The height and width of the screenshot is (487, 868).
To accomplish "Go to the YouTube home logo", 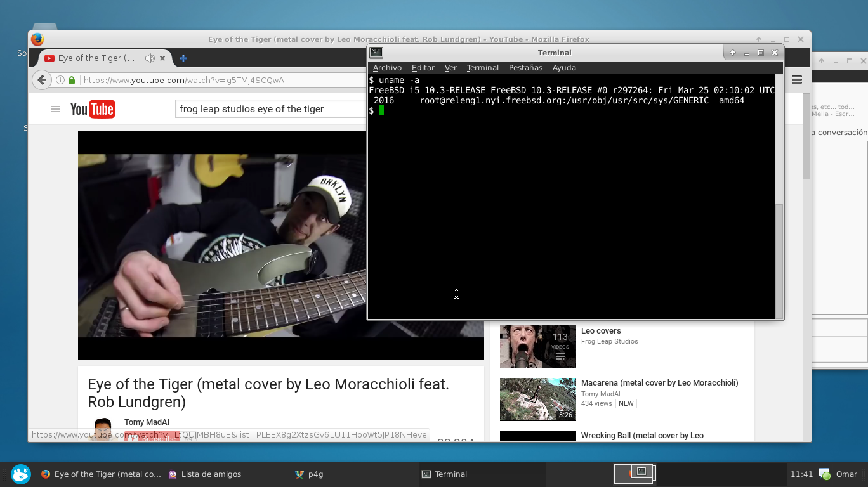I will 93,109.
